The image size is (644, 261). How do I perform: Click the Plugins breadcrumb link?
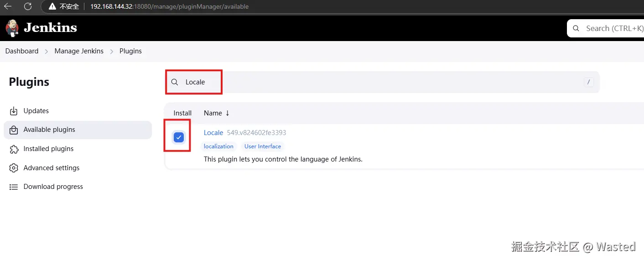point(130,51)
